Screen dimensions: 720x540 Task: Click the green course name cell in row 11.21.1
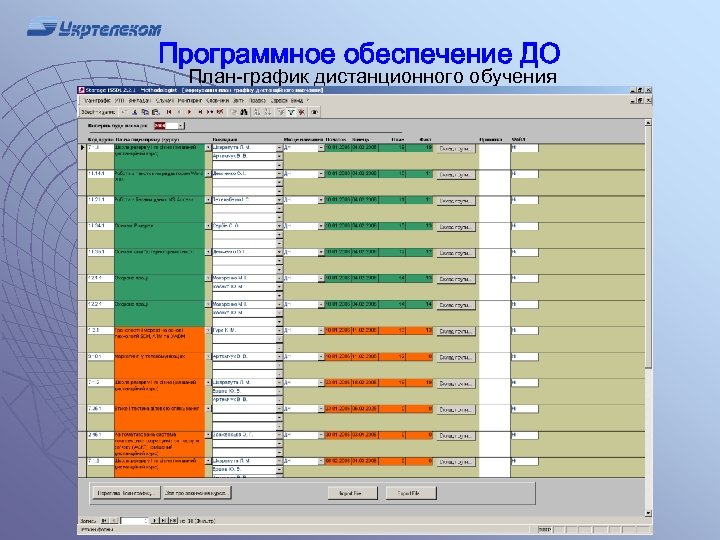click(x=159, y=209)
